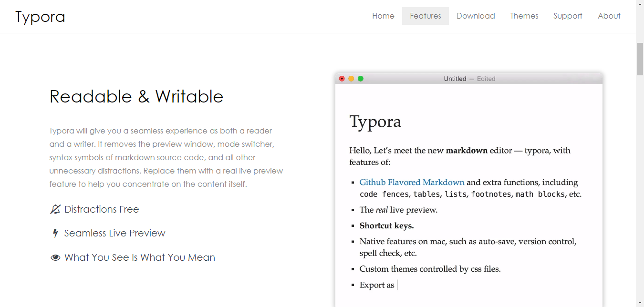Image resolution: width=644 pixels, height=307 pixels.
Task: Toggle the What You See Is What You Mean feature
Action: 140,257
